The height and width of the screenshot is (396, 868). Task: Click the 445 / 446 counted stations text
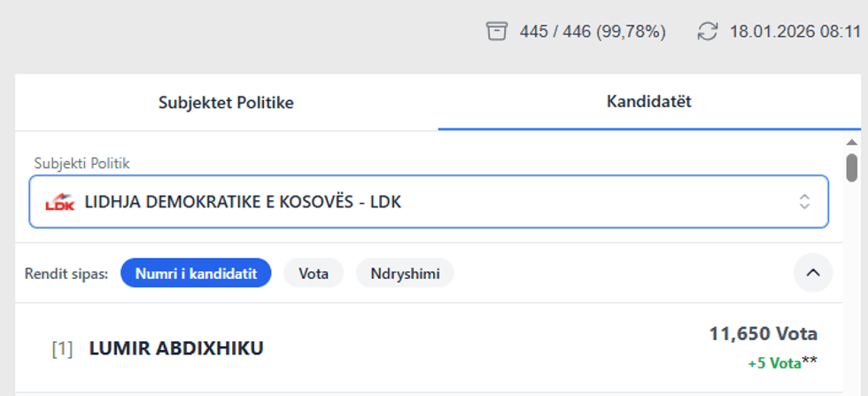pyautogui.click(x=593, y=32)
